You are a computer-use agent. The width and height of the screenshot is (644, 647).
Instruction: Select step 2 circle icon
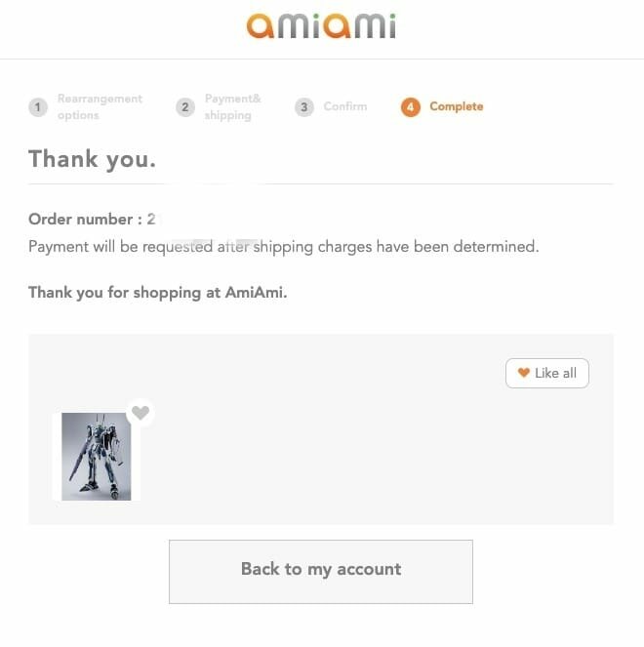[185, 107]
